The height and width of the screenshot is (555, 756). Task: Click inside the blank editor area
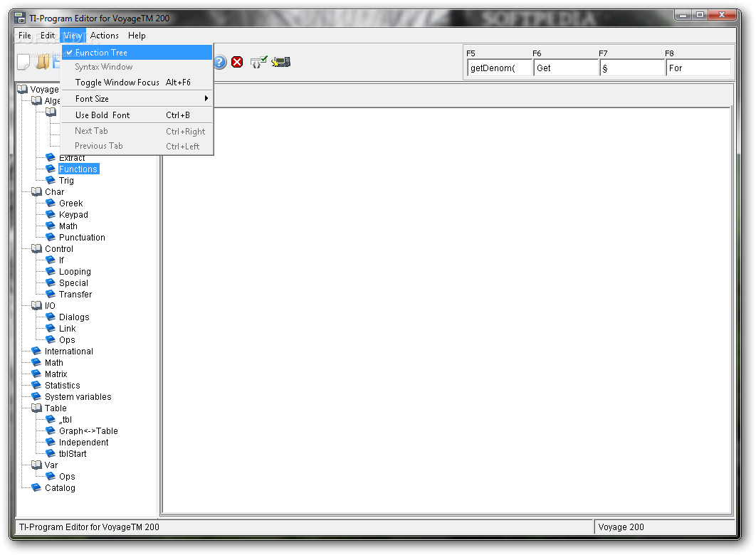(x=446, y=310)
